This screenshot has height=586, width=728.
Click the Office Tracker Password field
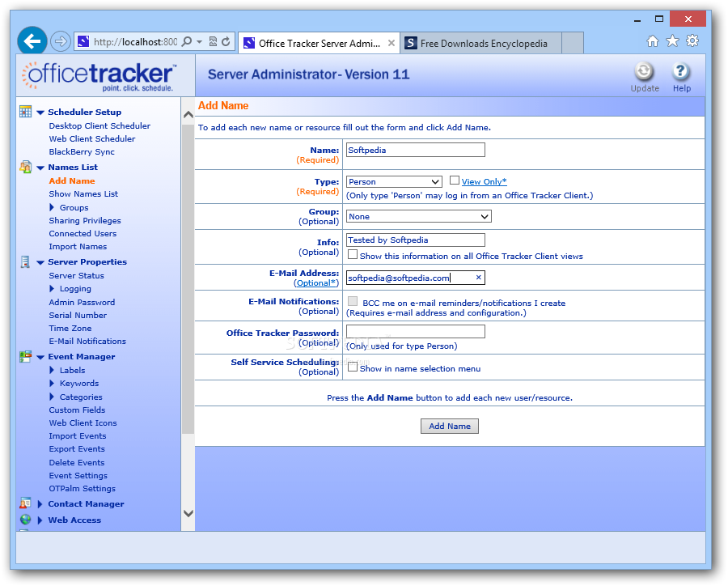coord(416,331)
